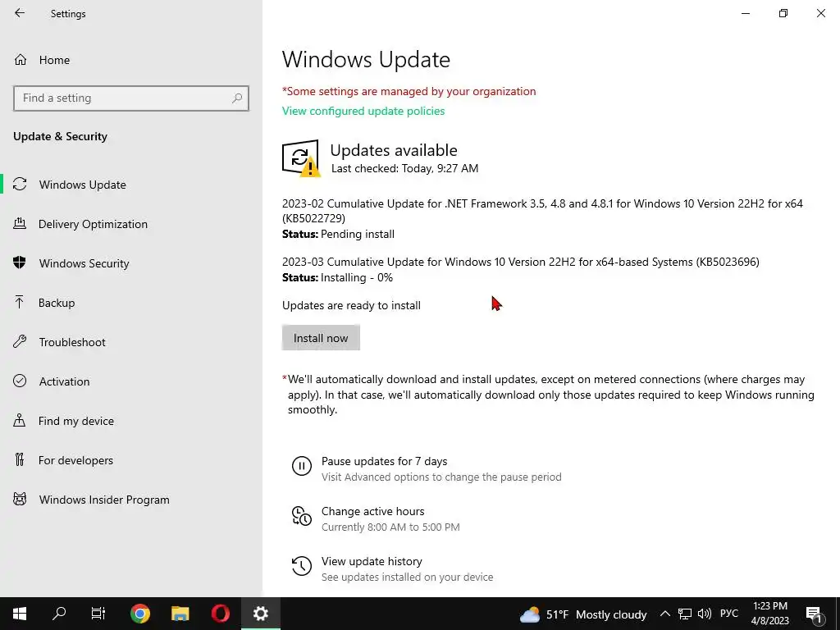Click the pause circle icon
The width and height of the screenshot is (840, 630).
(x=302, y=466)
